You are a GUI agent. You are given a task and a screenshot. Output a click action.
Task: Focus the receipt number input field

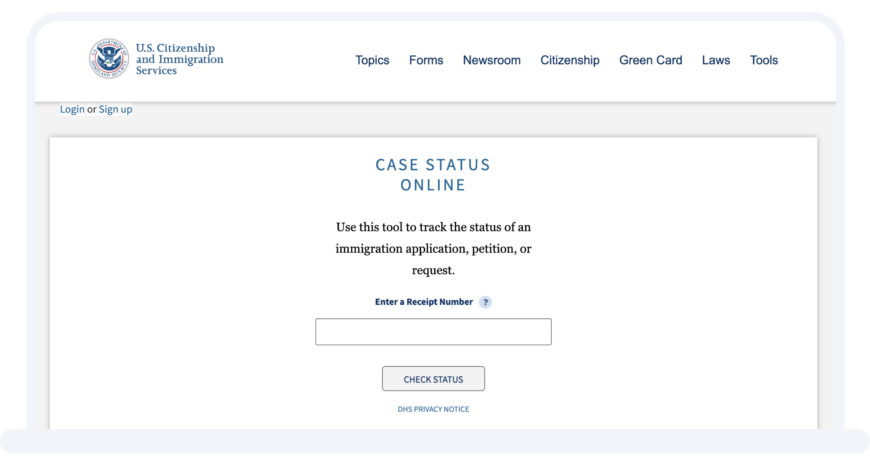433,332
